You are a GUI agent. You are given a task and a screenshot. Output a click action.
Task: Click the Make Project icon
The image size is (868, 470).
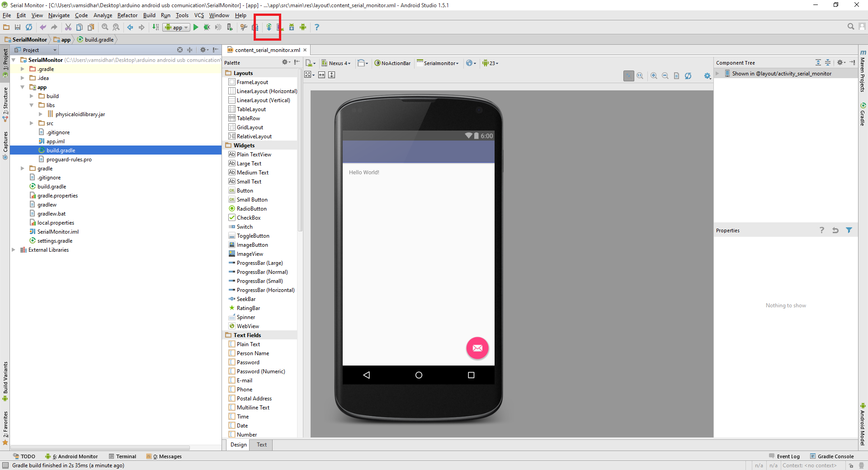tap(156, 27)
